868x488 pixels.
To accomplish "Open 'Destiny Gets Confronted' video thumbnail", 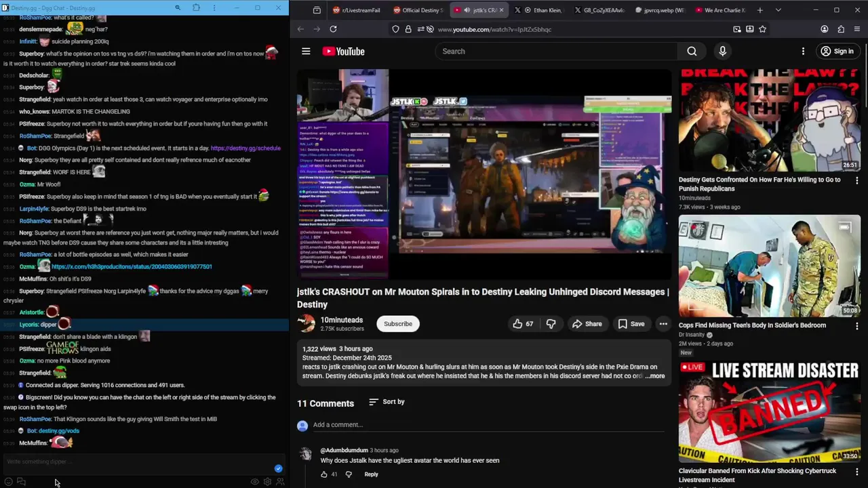I will [770, 120].
